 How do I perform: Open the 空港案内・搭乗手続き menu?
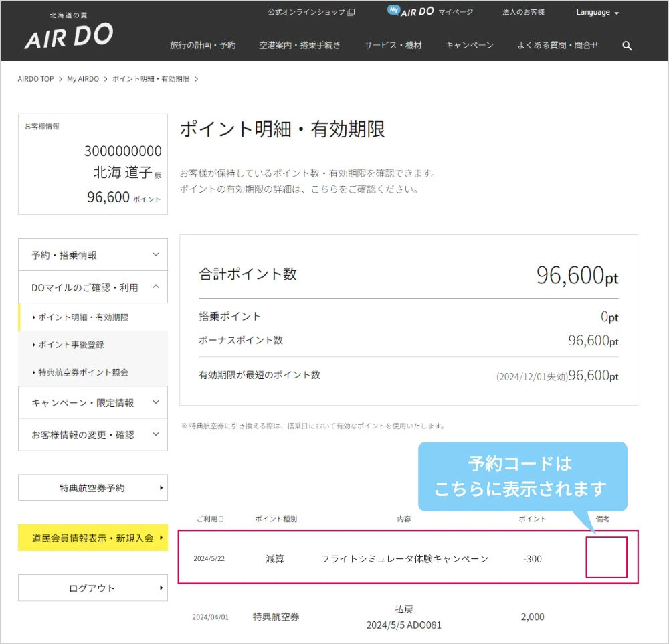pyautogui.click(x=300, y=46)
